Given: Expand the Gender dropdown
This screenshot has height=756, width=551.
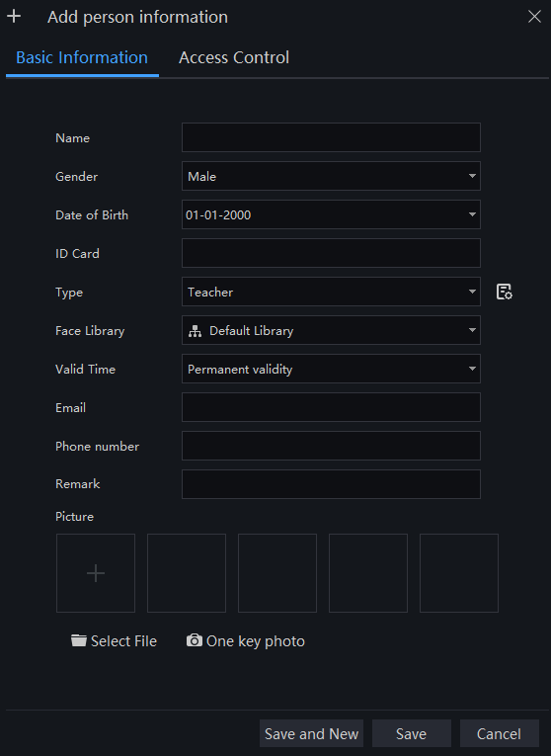Looking at the screenshot, I should 472,176.
